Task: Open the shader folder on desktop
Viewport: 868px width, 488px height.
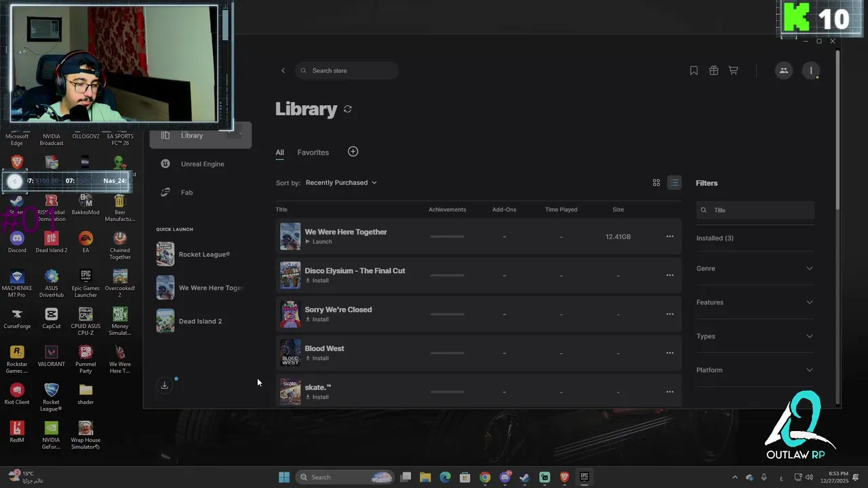Action: point(85,394)
